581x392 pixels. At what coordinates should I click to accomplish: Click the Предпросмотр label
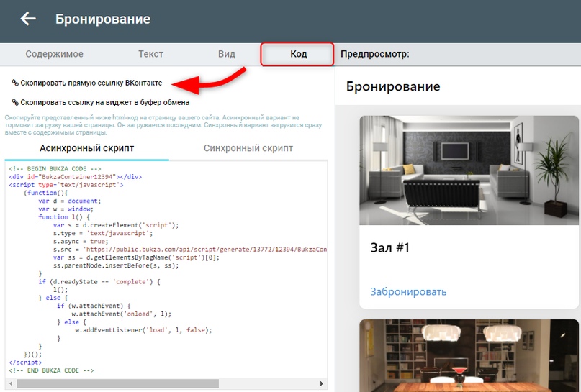coord(375,54)
